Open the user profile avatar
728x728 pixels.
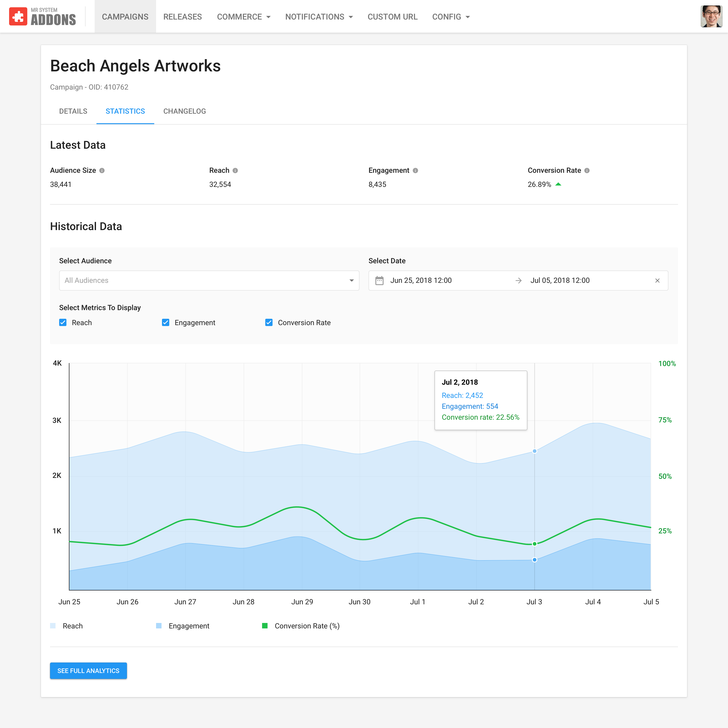(711, 17)
